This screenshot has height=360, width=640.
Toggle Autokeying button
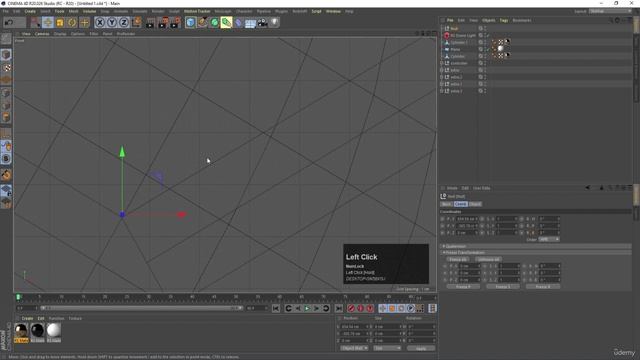(x=360, y=309)
